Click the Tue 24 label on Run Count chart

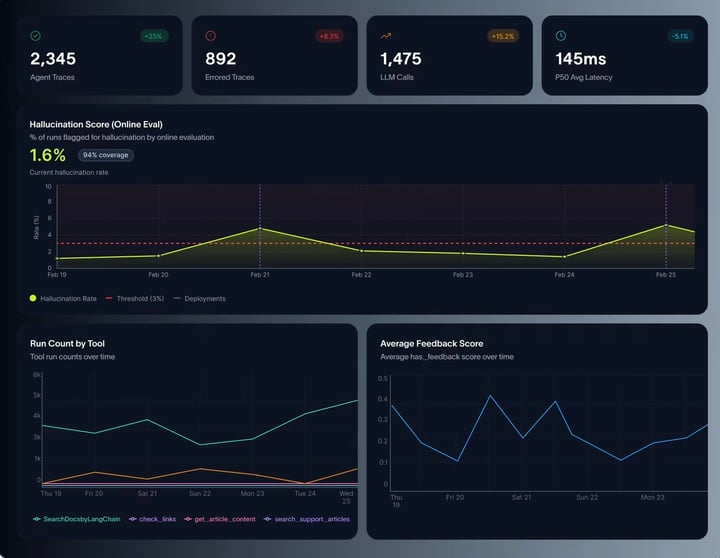pyautogui.click(x=305, y=493)
